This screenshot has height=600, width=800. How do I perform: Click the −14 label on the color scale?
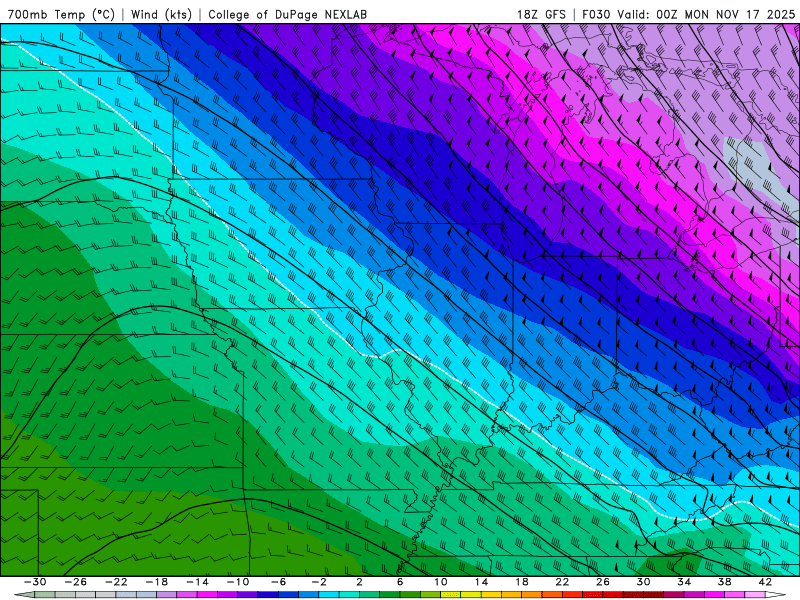pos(197,582)
